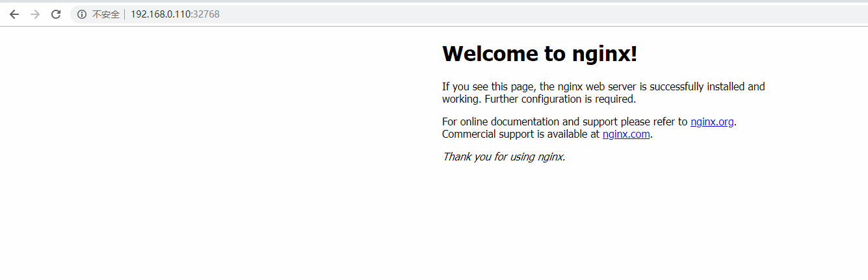The width and height of the screenshot is (868, 280).
Task: Go back using the browser back arrow
Action: point(14,14)
